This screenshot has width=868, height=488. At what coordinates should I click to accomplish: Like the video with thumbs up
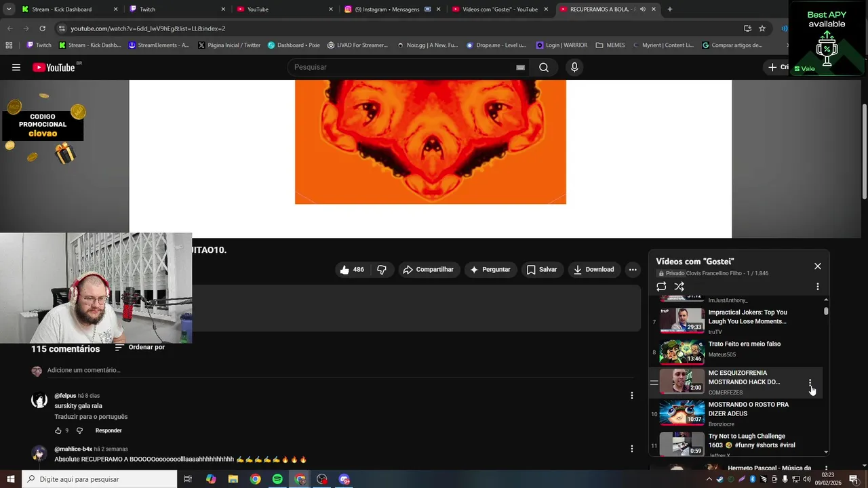pyautogui.click(x=352, y=270)
